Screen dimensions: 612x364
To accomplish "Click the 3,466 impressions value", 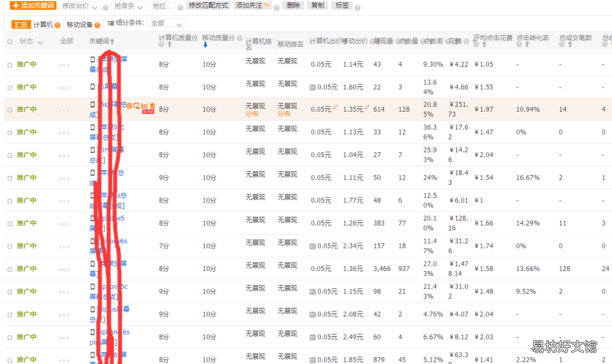I will [x=382, y=269].
